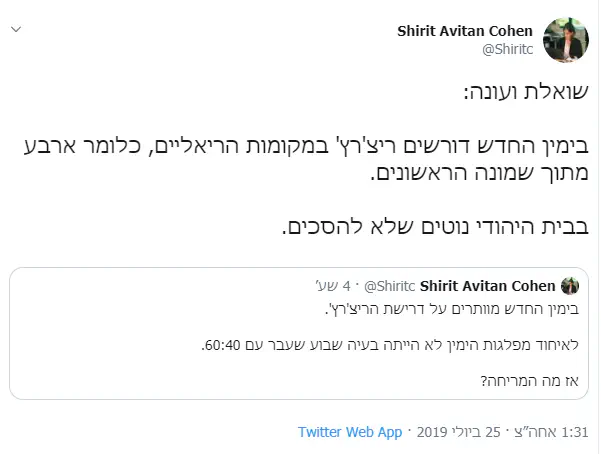The image size is (601, 454).
Task: Click the small avatar in the quoted tweet
Action: (x=570, y=286)
